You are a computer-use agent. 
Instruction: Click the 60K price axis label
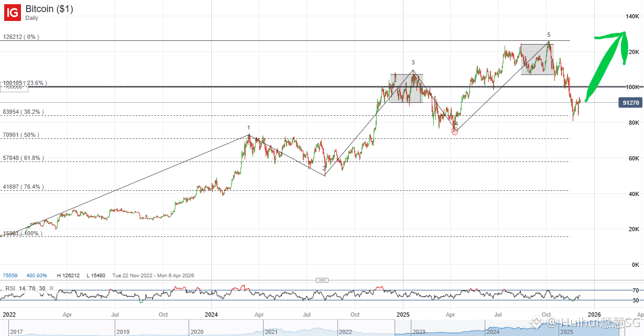(634, 158)
